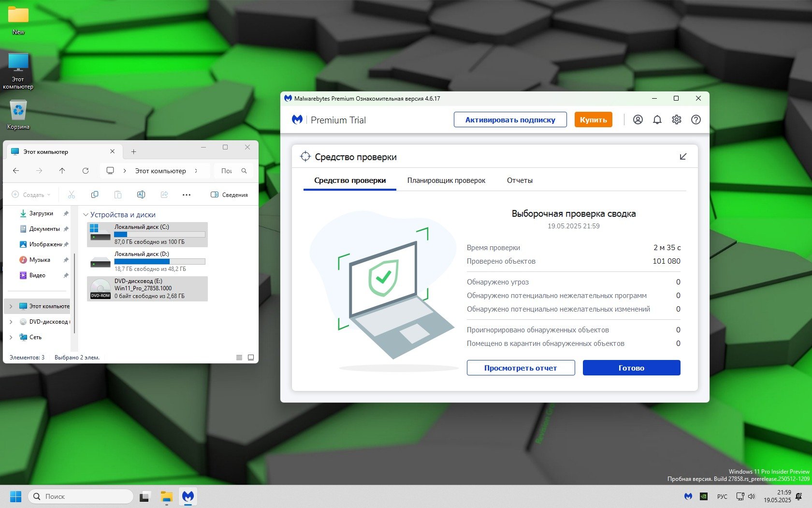Open Malwarebytes help question mark icon

click(x=696, y=120)
